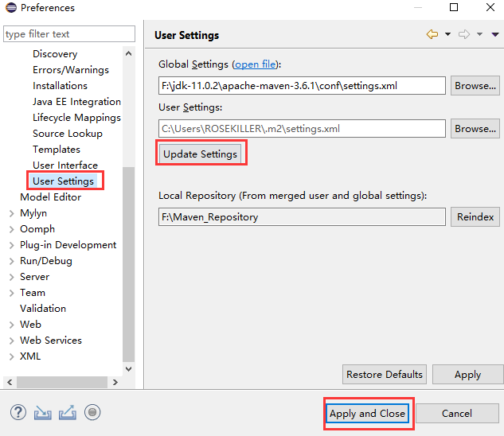Click the Update Settings button
The width and height of the screenshot is (504, 436).
pyautogui.click(x=200, y=154)
